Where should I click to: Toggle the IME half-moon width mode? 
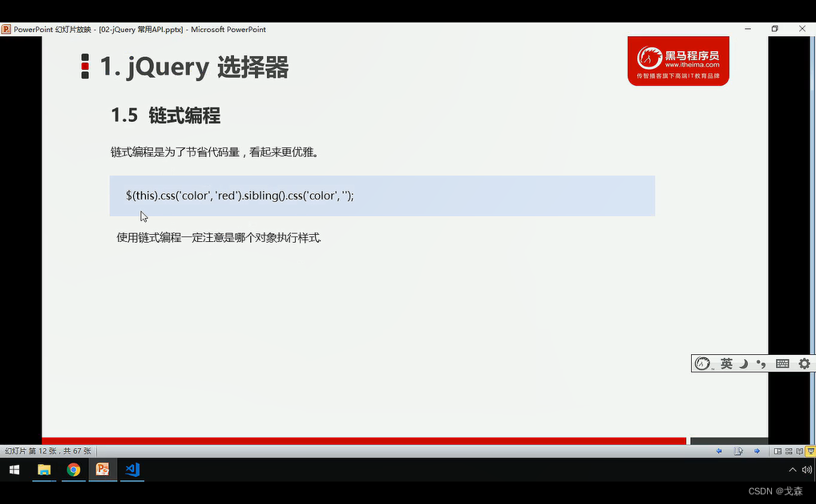coord(744,364)
